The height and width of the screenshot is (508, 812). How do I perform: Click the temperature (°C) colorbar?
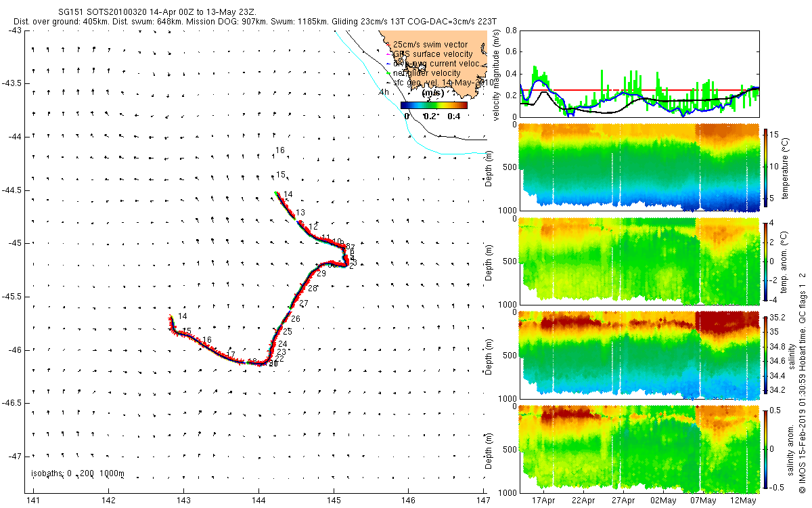coord(767,167)
